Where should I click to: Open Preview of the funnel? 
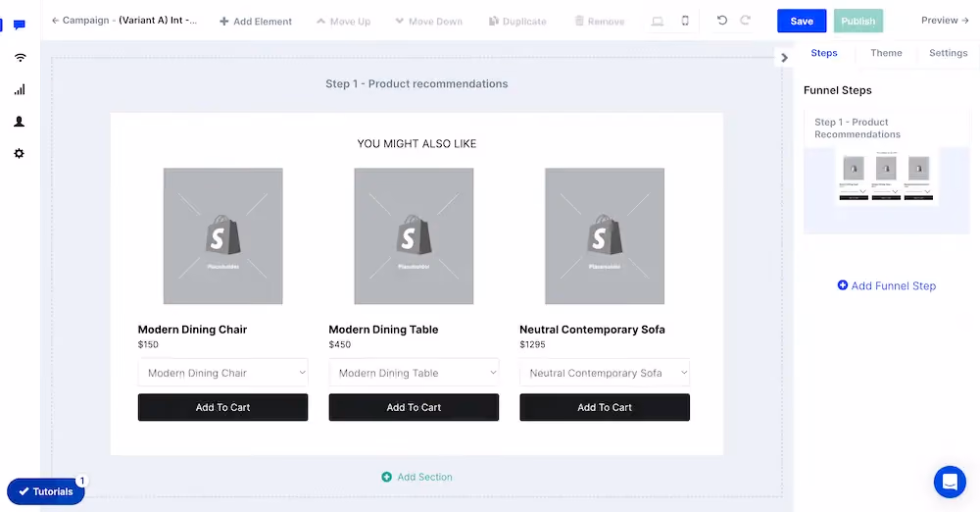945,20
